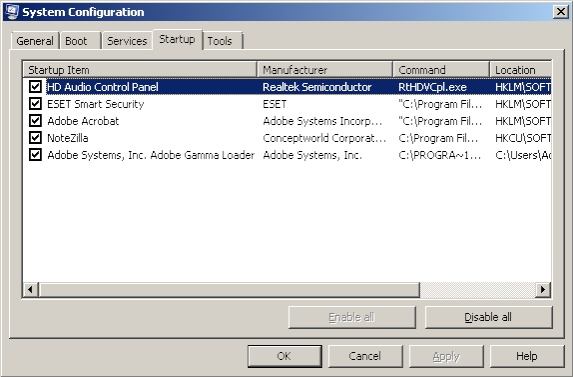
Task: Select the NoteZilla row
Action: pos(287,138)
